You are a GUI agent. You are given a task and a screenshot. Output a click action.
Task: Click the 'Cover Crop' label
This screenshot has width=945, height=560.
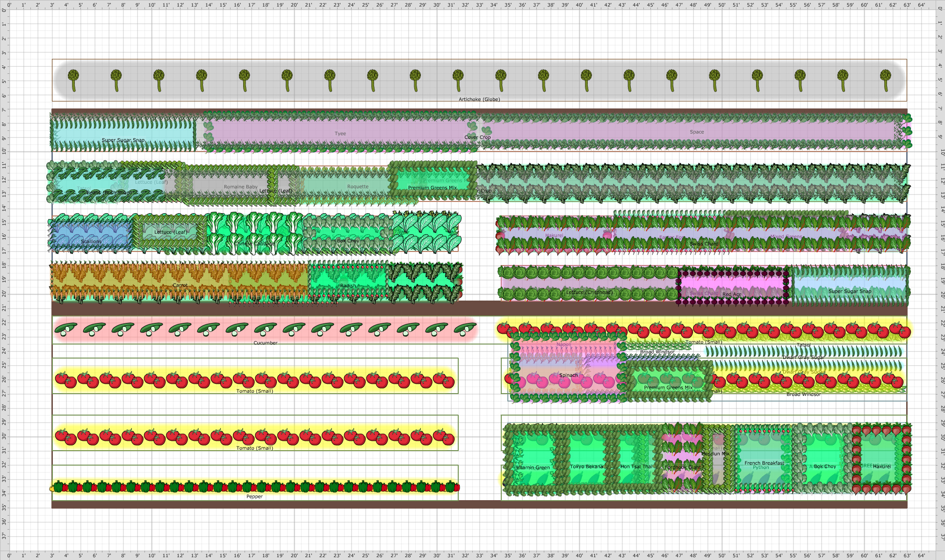pyautogui.click(x=477, y=137)
